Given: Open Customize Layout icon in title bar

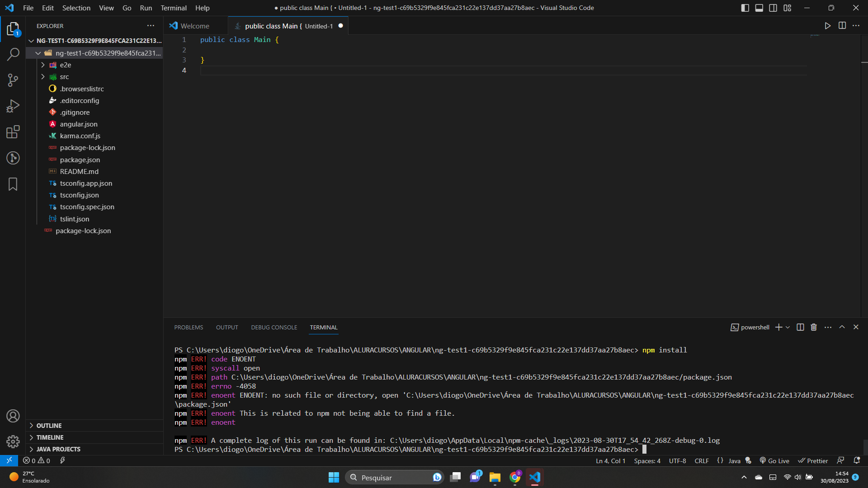Looking at the screenshot, I should click(788, 8).
